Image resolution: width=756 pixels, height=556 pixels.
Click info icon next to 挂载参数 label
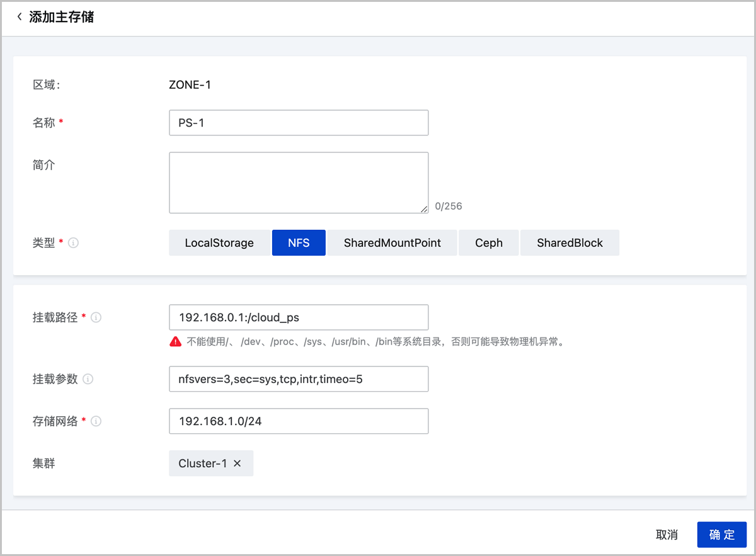(x=88, y=379)
